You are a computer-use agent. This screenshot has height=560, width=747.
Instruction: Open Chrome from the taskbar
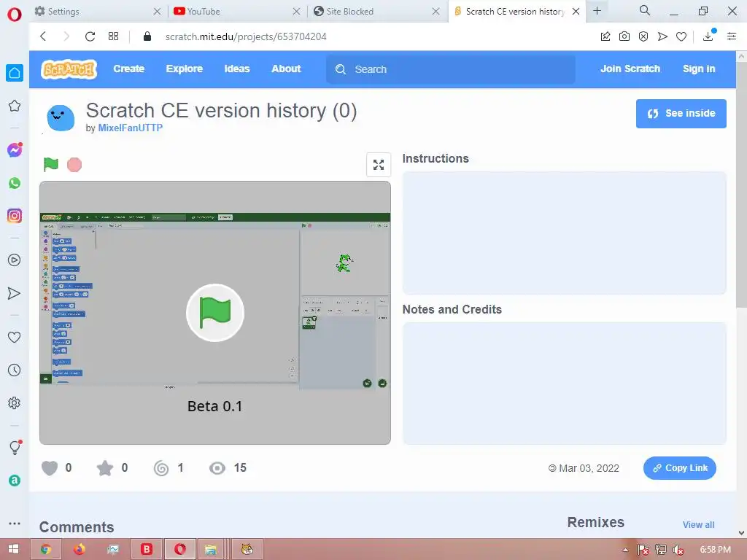coord(46,550)
